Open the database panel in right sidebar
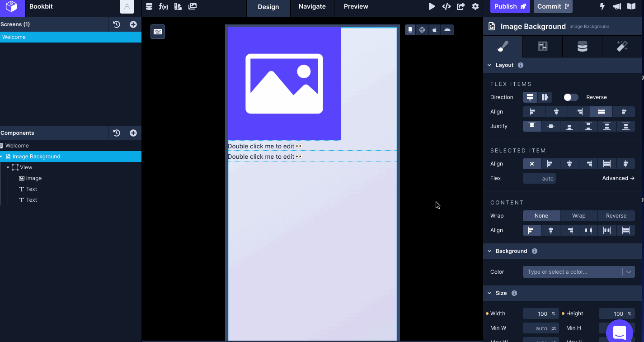Screen dimensions: 644x342 pyautogui.click(x=582, y=46)
